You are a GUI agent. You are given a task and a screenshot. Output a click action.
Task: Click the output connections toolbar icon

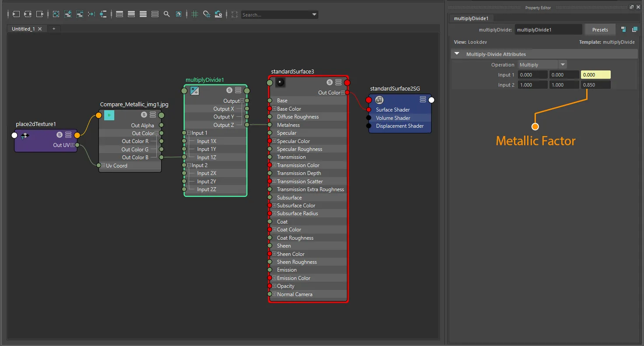[40, 14]
